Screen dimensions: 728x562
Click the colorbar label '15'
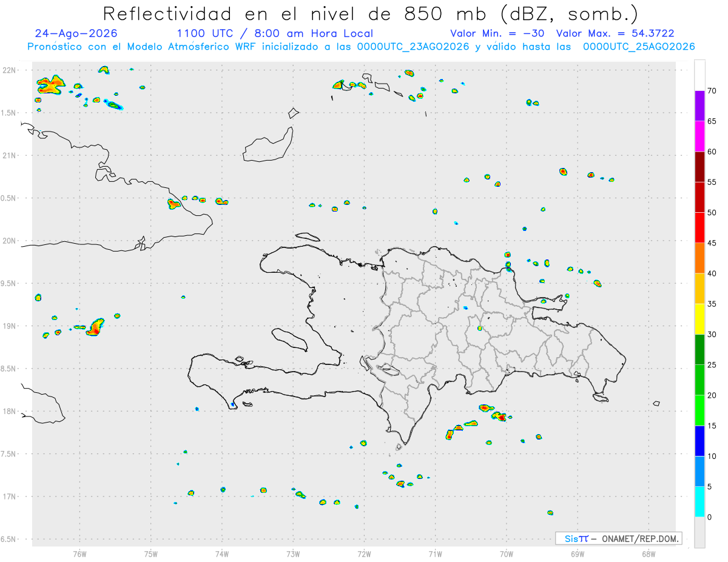[712, 426]
